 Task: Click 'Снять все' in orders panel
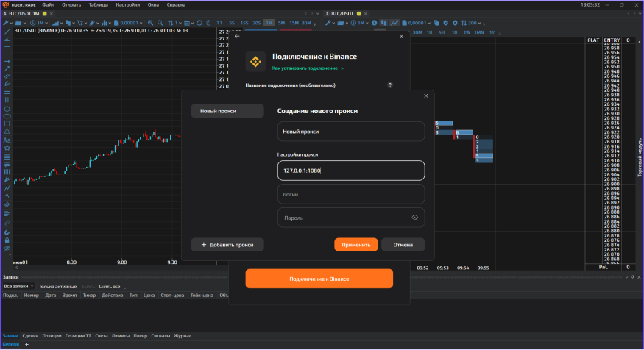click(x=110, y=287)
